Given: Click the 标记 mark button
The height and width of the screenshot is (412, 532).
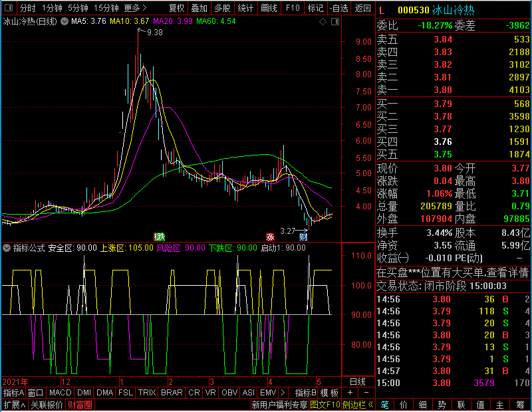Looking at the screenshot, I should tap(315, 8).
